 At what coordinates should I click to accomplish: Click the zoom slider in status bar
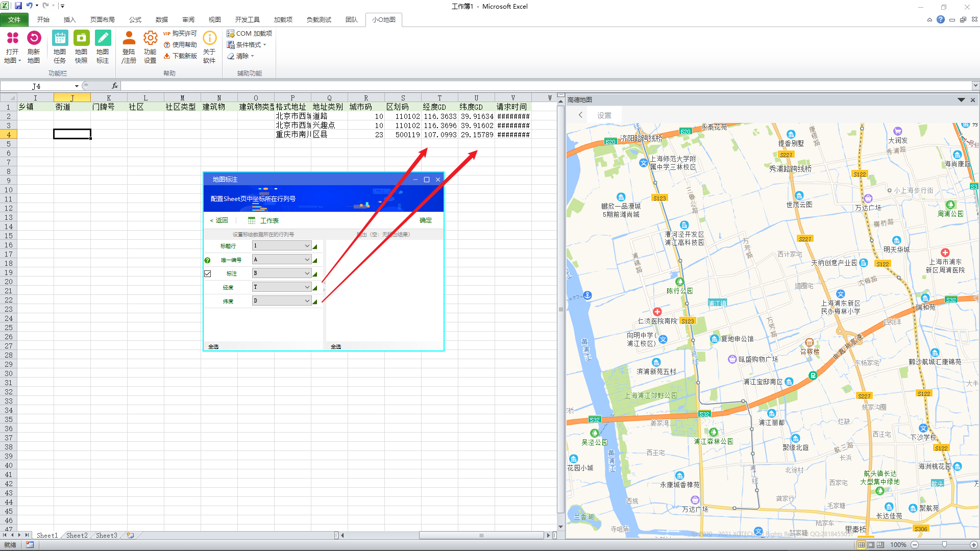[944, 545]
